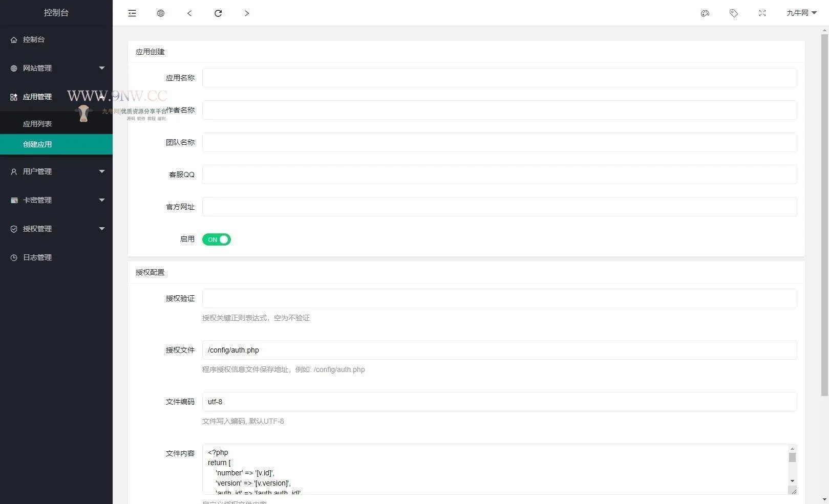This screenshot has width=829, height=504.
Task: Expand the 网站管理 sidebar menu
Action: point(56,68)
